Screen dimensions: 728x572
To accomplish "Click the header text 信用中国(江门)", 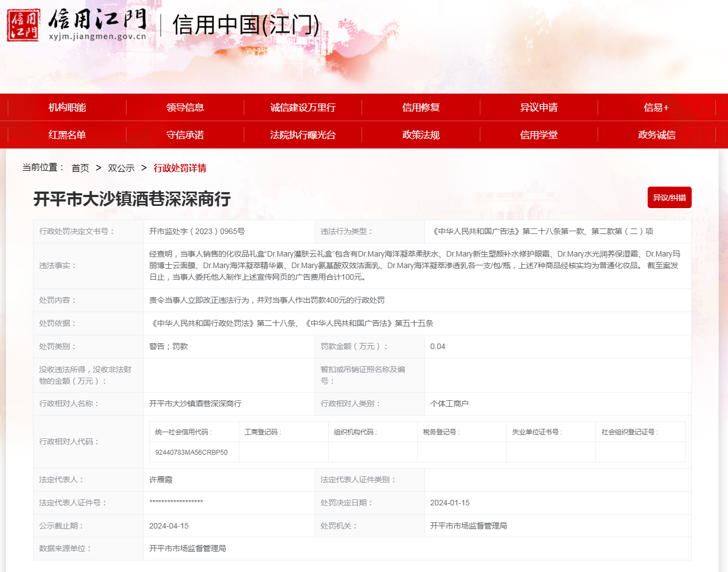I will [x=246, y=25].
